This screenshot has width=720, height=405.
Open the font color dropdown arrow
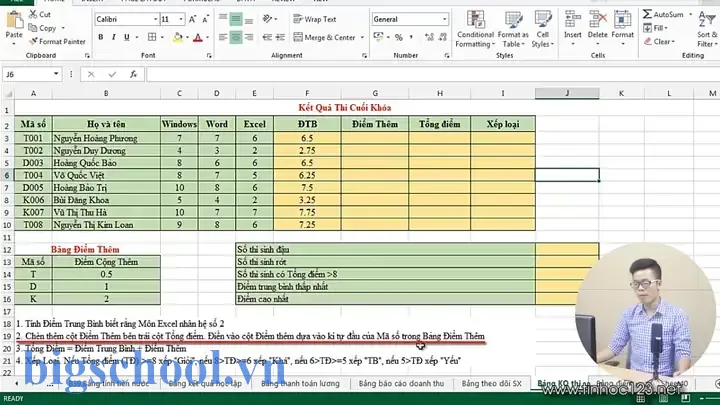208,37
